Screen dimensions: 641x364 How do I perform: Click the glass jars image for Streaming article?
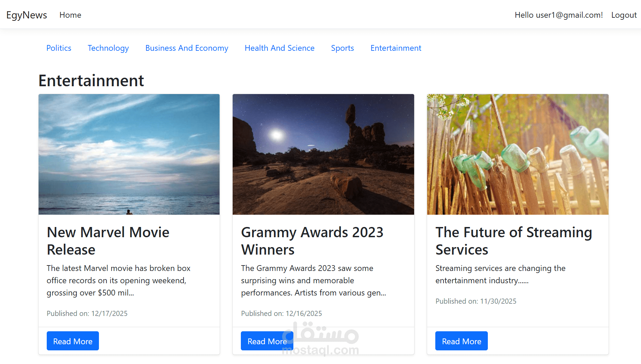coord(518,154)
